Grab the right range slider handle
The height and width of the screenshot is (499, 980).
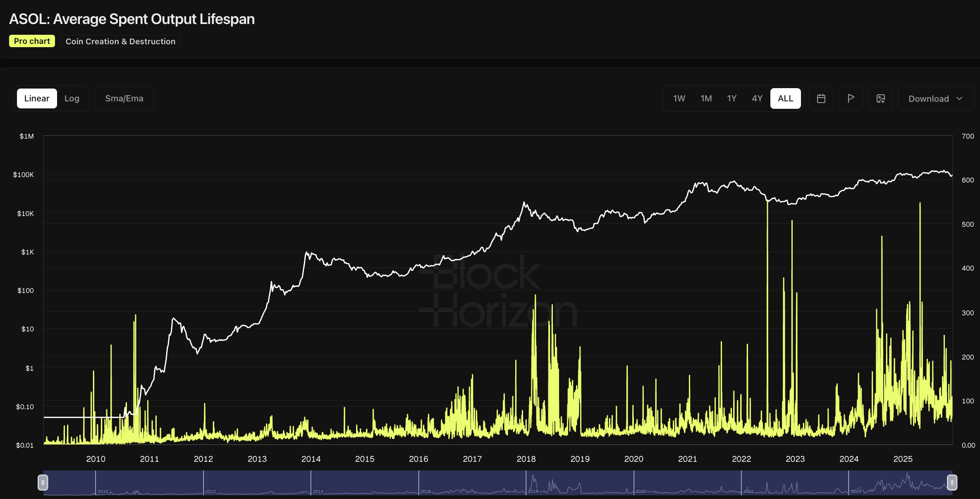pos(952,482)
